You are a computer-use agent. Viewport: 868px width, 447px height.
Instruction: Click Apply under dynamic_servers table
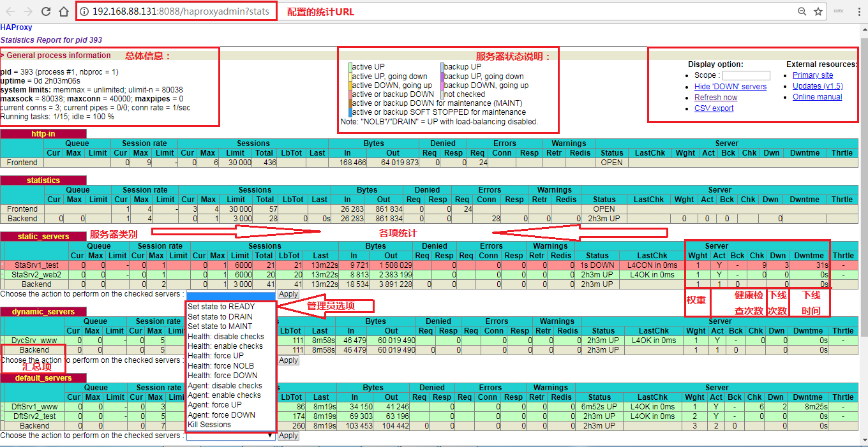(288, 360)
